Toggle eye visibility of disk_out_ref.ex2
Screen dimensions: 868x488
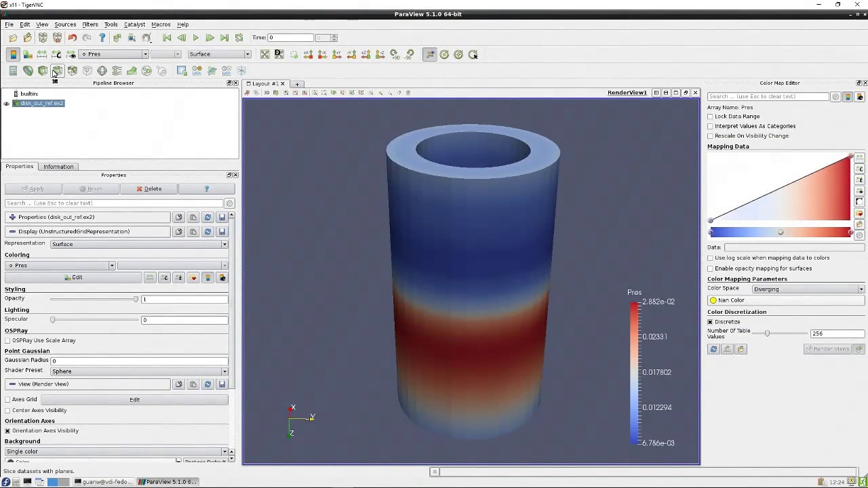point(7,104)
